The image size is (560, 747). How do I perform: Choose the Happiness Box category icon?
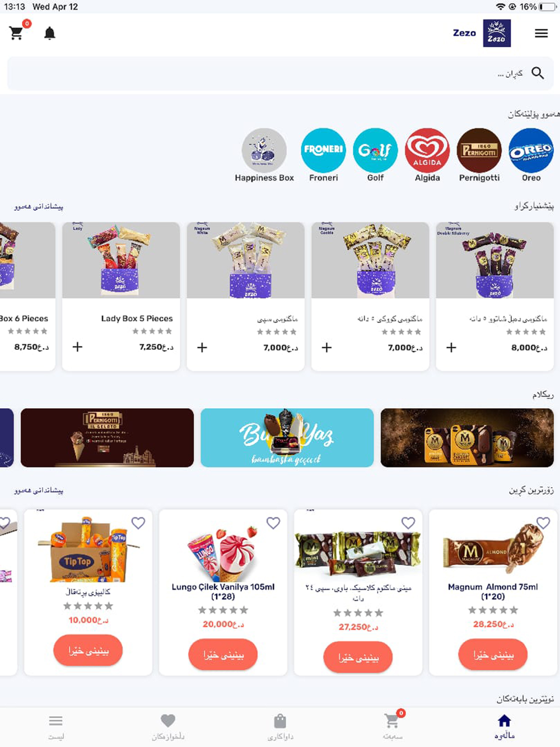pos(264,151)
